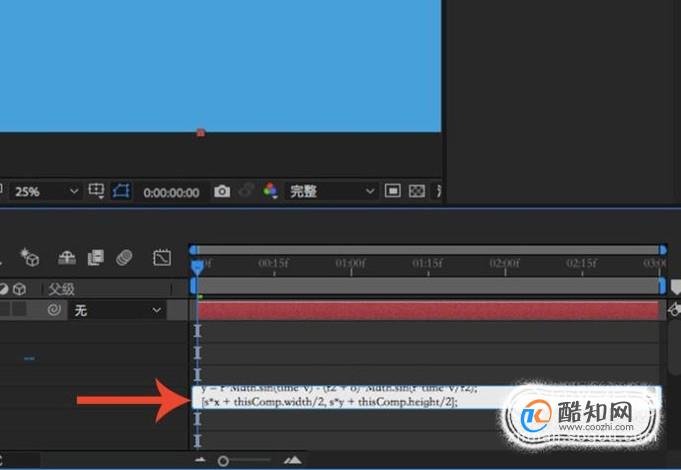Viewport: 681px width, 470px height.
Task: Click the 00:15f ruler mark
Action: tap(273, 263)
